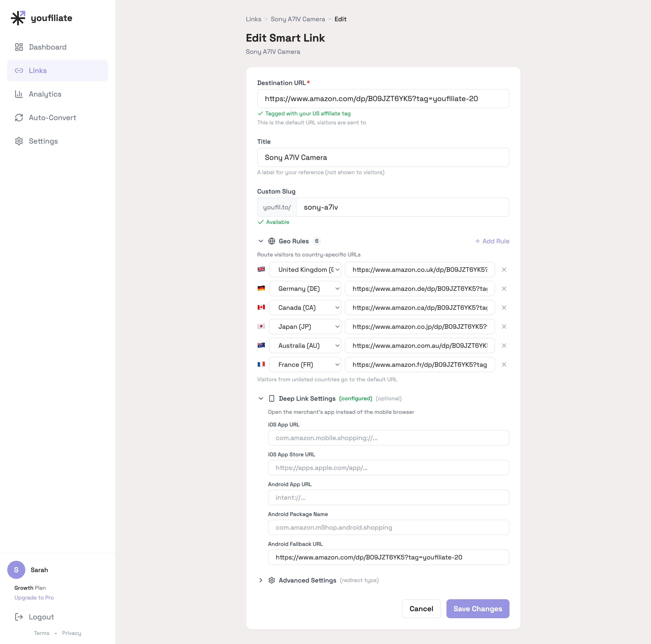
Task: Remove the United Kingdom geo rule
Action: click(504, 270)
